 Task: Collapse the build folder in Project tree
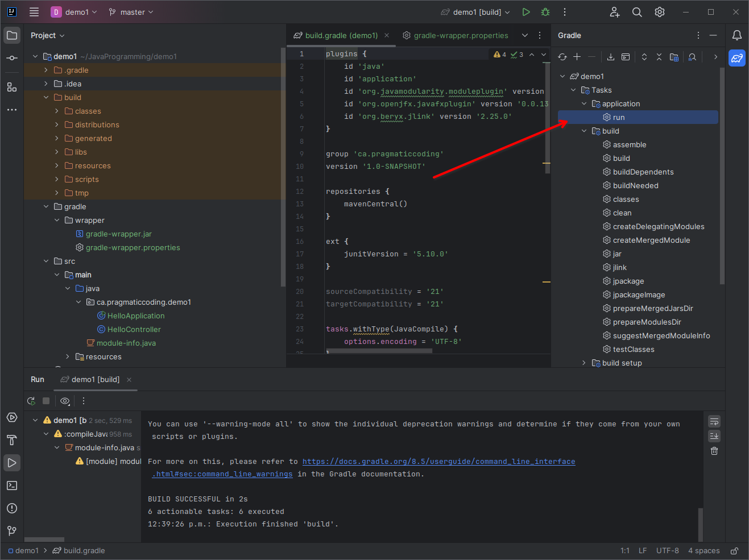[x=46, y=98]
